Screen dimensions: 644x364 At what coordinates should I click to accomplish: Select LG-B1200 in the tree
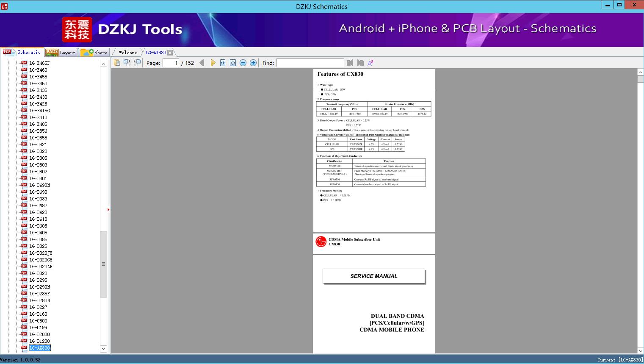point(39,341)
